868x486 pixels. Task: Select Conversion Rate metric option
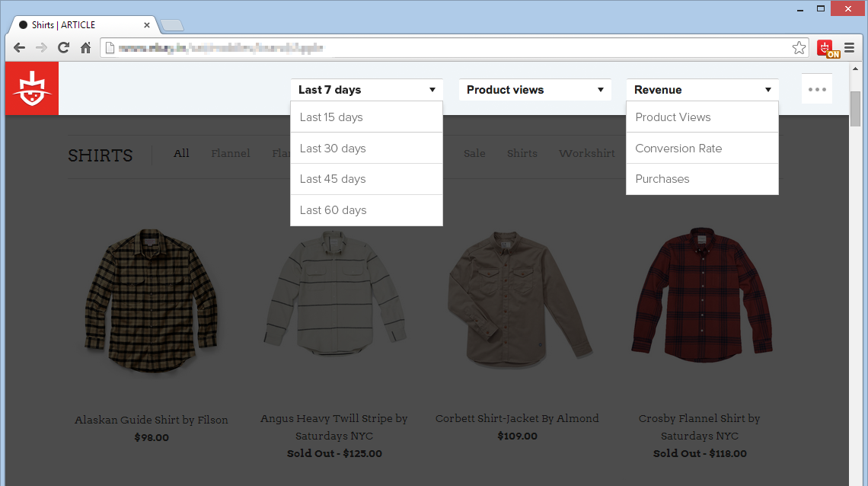[x=703, y=148]
